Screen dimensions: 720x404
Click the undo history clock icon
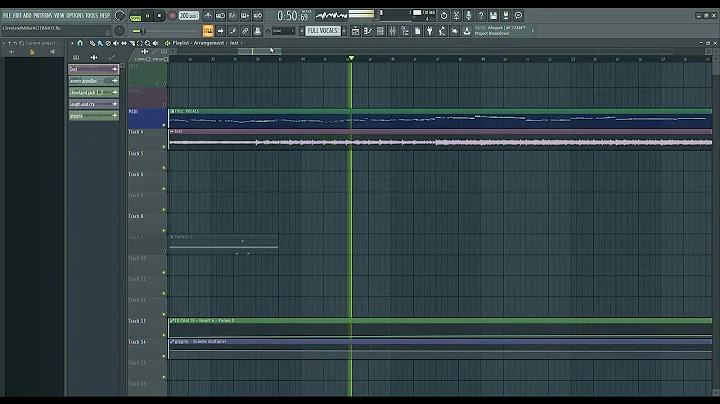444,16
